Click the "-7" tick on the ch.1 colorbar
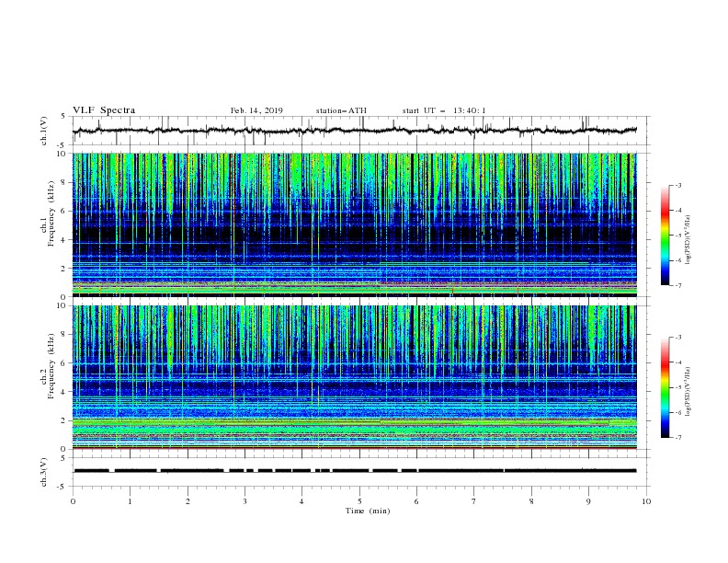The width and height of the screenshot is (728, 563). coord(677,285)
